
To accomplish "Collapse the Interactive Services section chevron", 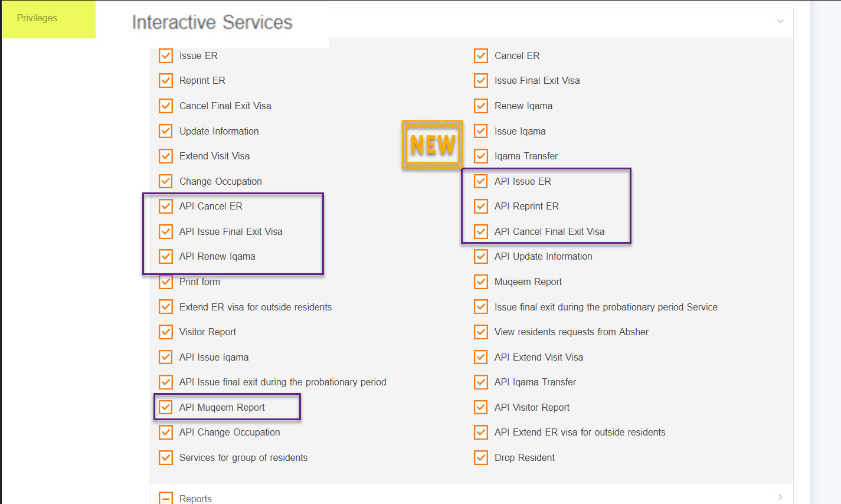I will pos(780,22).
